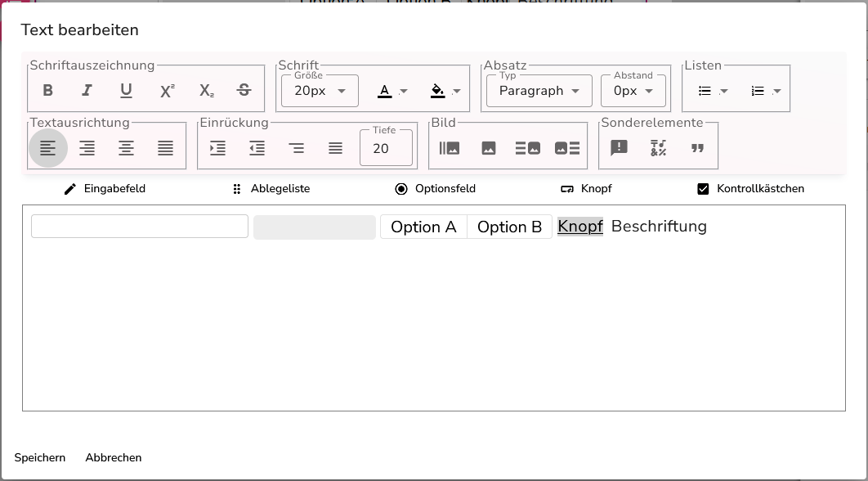Increase indent of paragraph
The width and height of the screenshot is (868, 481).
point(217,148)
